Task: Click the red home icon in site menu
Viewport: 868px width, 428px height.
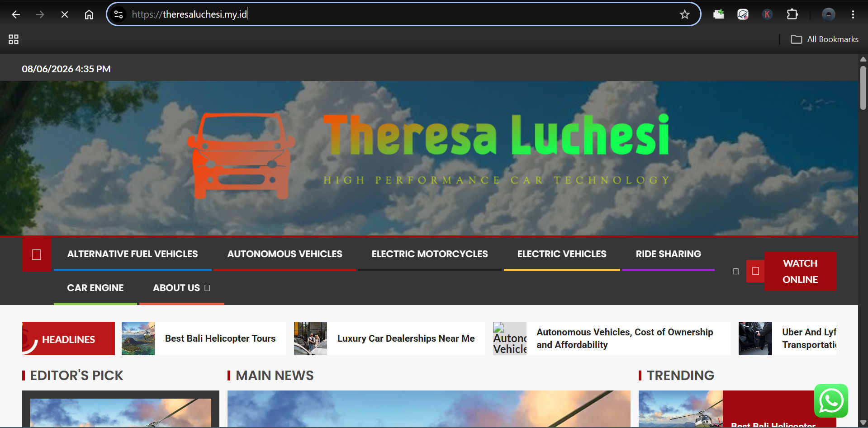Action: pos(37,254)
